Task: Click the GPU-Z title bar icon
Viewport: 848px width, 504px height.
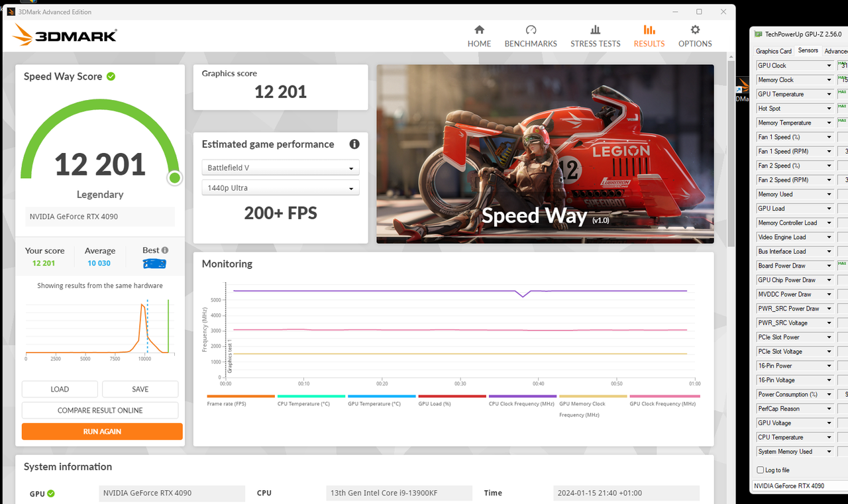Action: point(757,34)
